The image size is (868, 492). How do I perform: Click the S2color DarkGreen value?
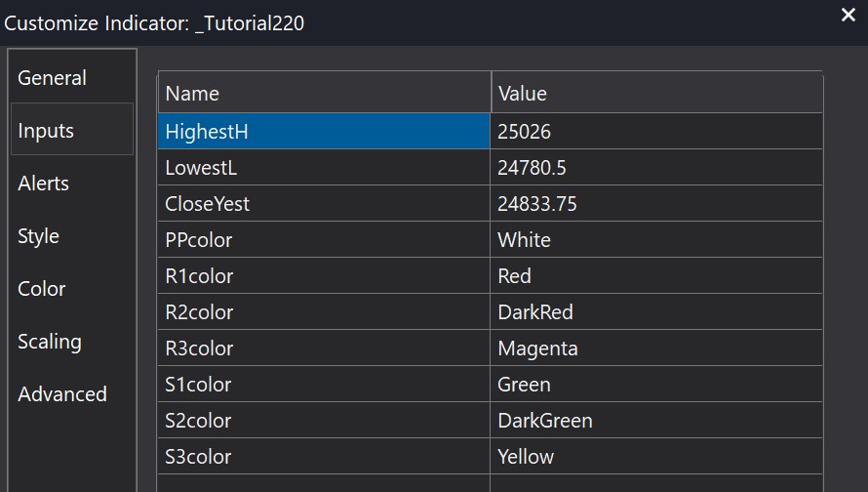click(x=656, y=421)
